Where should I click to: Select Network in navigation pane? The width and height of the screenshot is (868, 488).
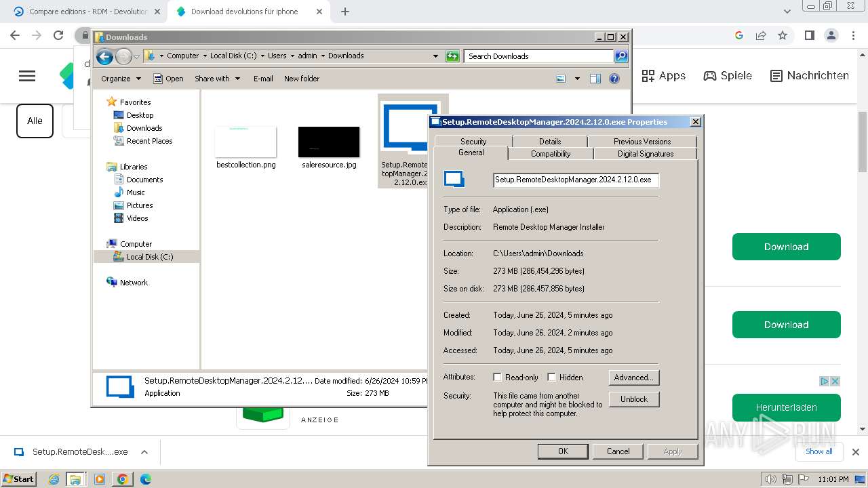point(134,283)
